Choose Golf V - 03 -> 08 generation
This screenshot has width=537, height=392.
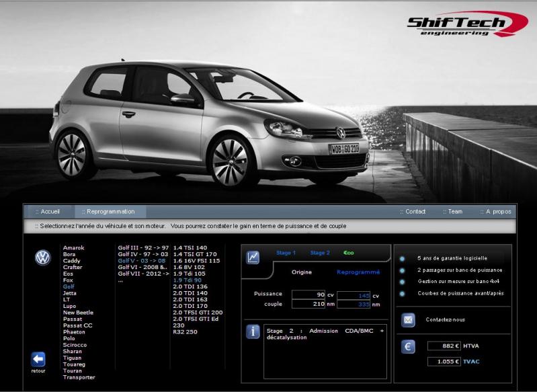point(142,261)
